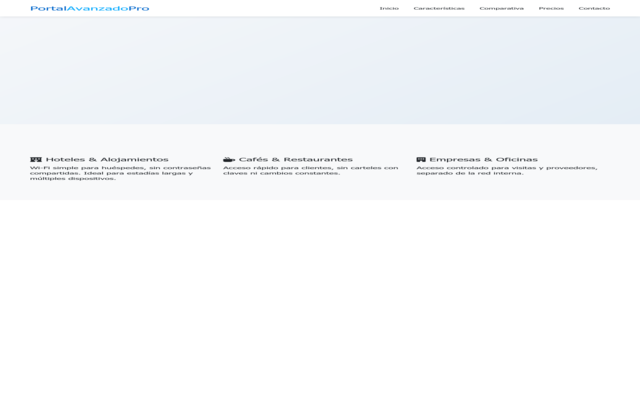Viewport: 640px width, 400px height.
Task: Navigate to the Contacto link
Action: pyautogui.click(x=594, y=8)
